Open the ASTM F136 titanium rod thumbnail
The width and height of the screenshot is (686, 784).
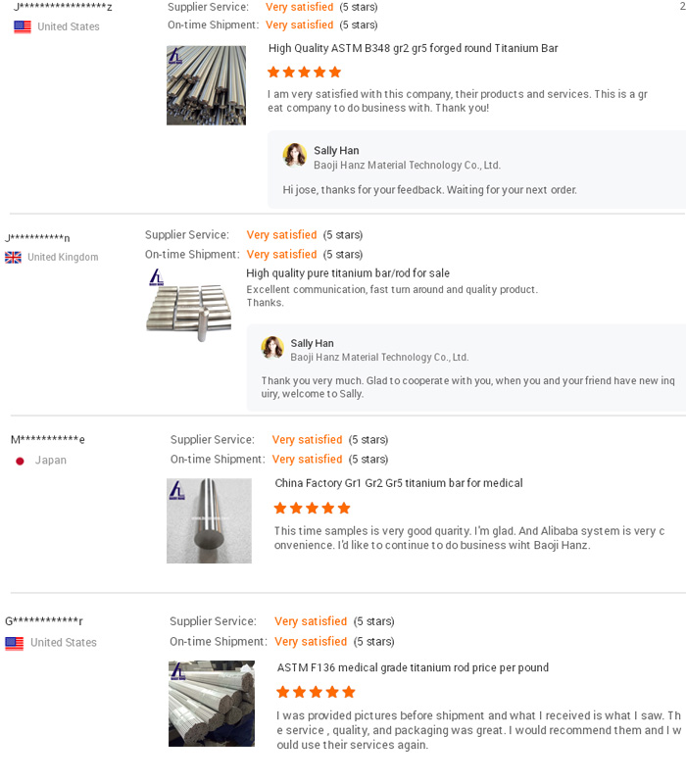click(212, 704)
